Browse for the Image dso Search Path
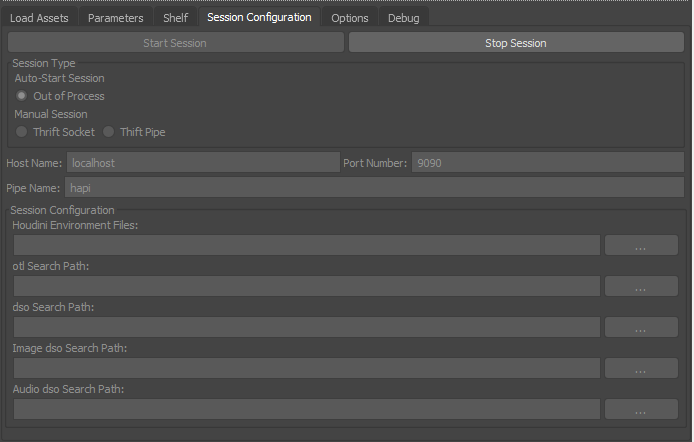 [x=641, y=369]
